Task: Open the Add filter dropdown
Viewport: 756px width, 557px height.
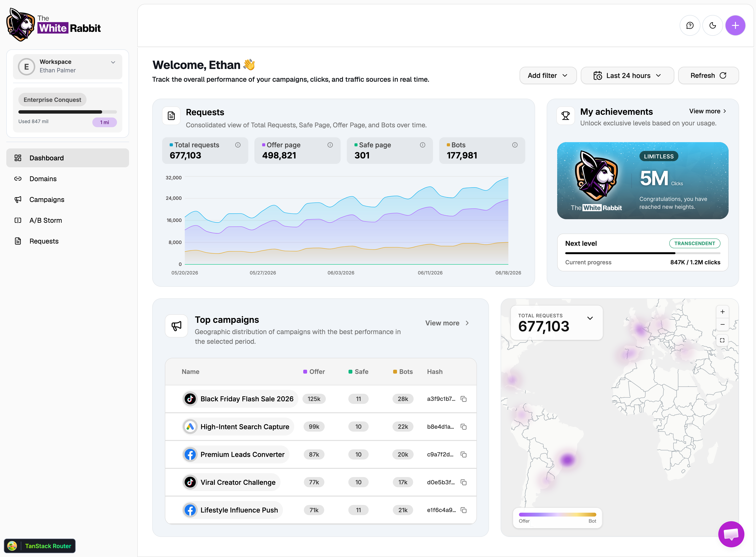Action: pyautogui.click(x=548, y=76)
